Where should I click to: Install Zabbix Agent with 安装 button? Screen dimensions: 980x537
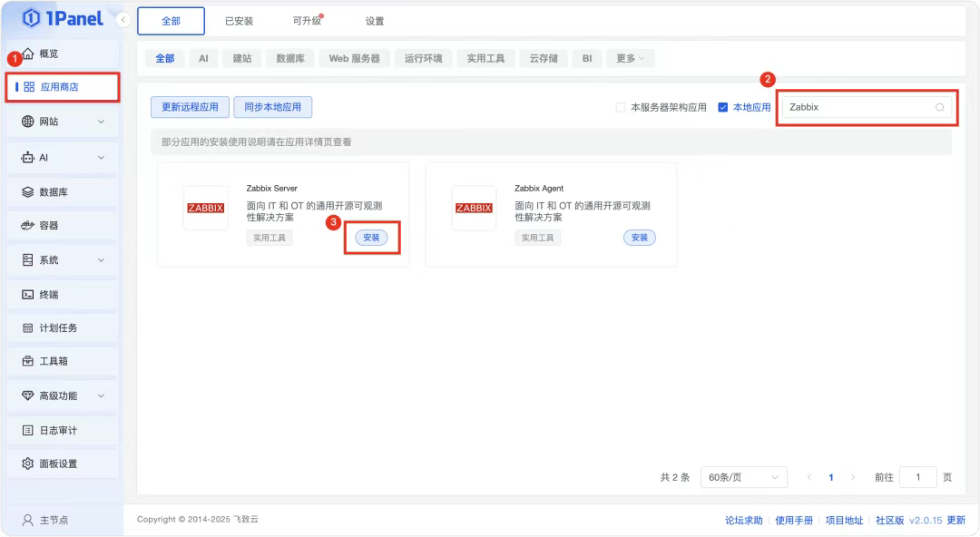coord(640,238)
